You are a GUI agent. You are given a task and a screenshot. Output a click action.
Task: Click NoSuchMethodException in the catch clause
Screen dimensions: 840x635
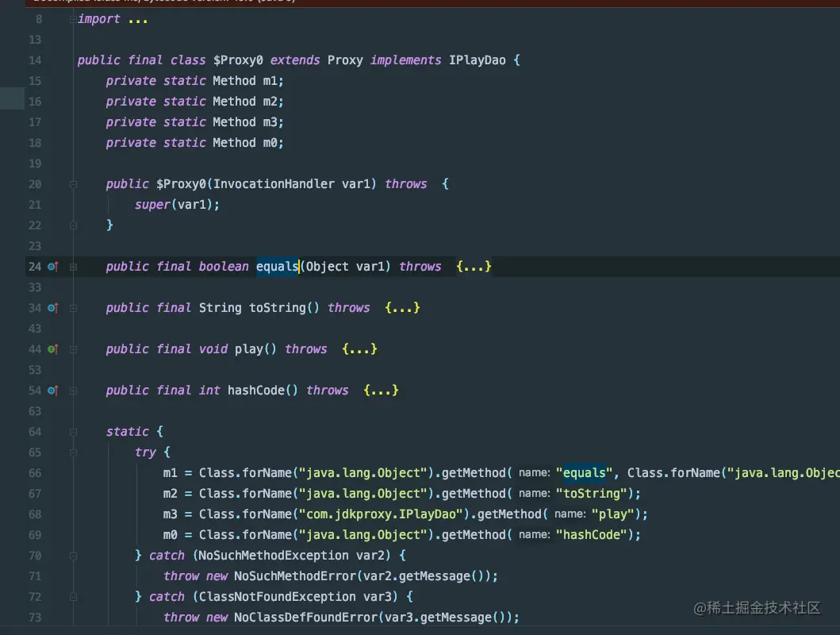[273, 555]
